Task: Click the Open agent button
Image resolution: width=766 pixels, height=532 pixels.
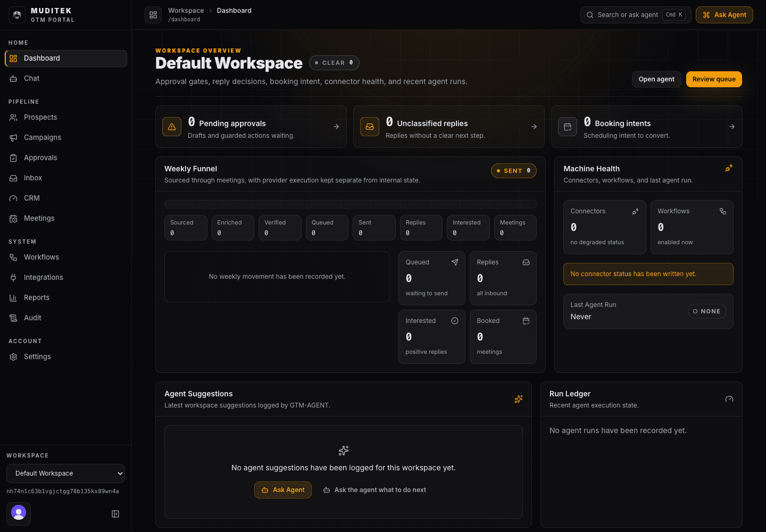Action: pos(656,79)
